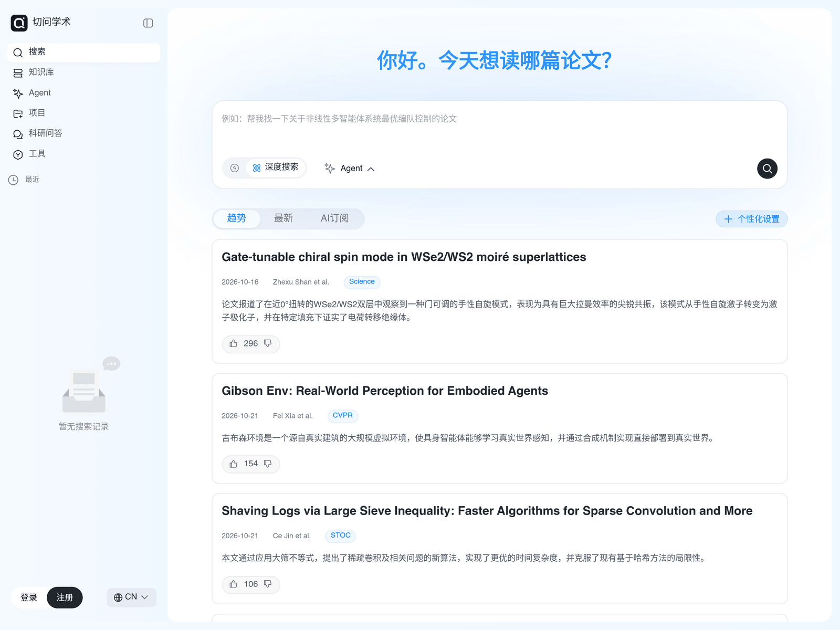Viewport: 840px width, 630px height.
Task: Dislike the Shaving Logs paper
Action: tap(268, 584)
